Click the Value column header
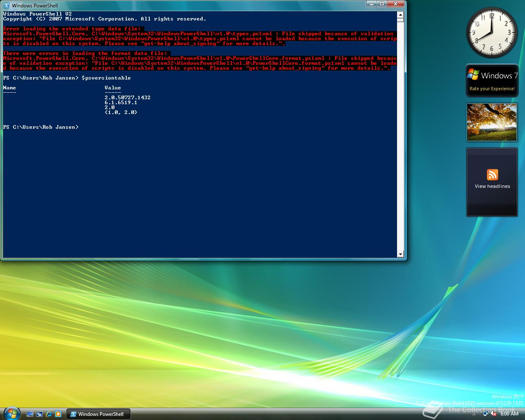The height and width of the screenshot is (420, 525). point(113,88)
